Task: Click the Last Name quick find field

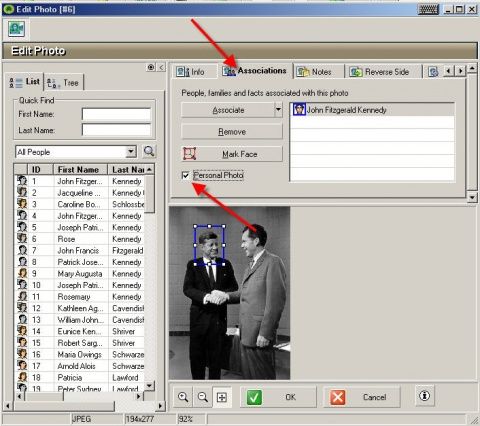Action: point(116,130)
